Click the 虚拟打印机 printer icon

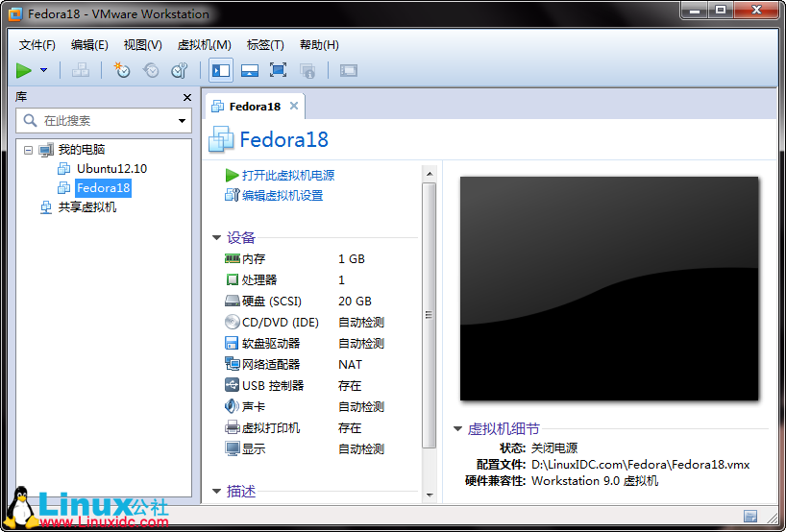pyautogui.click(x=233, y=427)
